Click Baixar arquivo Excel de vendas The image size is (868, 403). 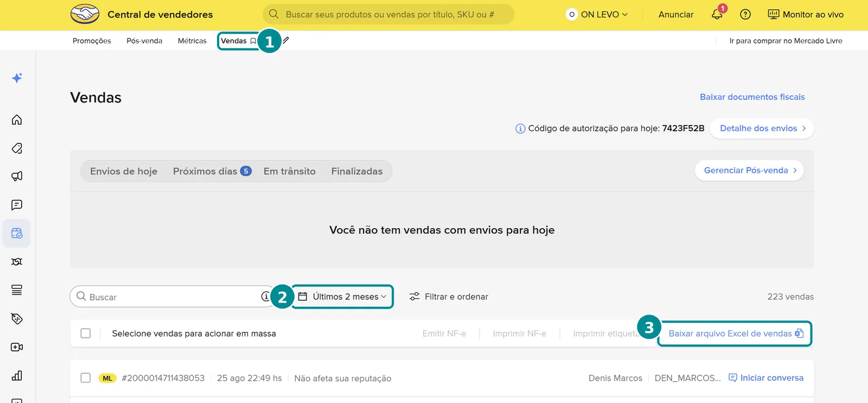click(x=735, y=333)
